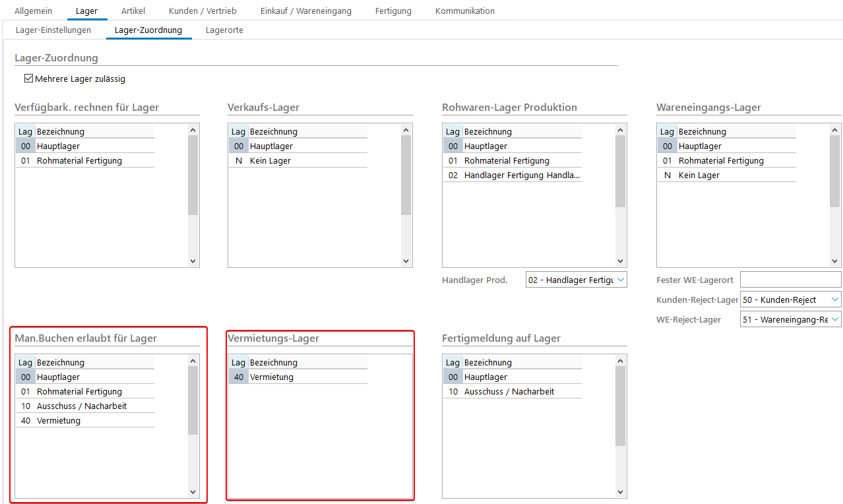The image size is (843, 504).
Task: Toggle the Mehrere Lager zulässig checkbox
Action: coord(28,79)
